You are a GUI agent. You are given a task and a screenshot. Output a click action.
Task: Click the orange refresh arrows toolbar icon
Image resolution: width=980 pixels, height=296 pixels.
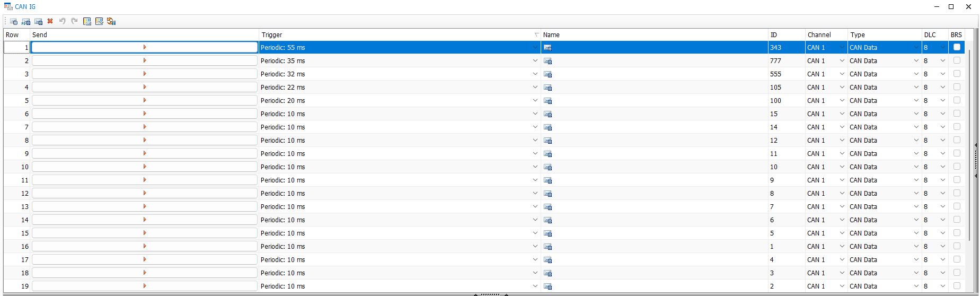111,21
